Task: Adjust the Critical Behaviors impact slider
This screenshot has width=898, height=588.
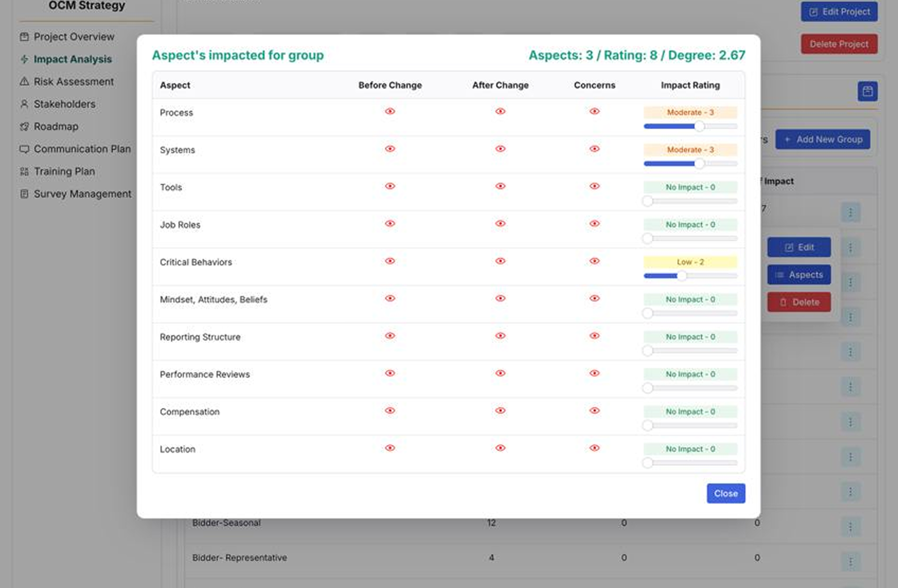Action: pyautogui.click(x=691, y=276)
